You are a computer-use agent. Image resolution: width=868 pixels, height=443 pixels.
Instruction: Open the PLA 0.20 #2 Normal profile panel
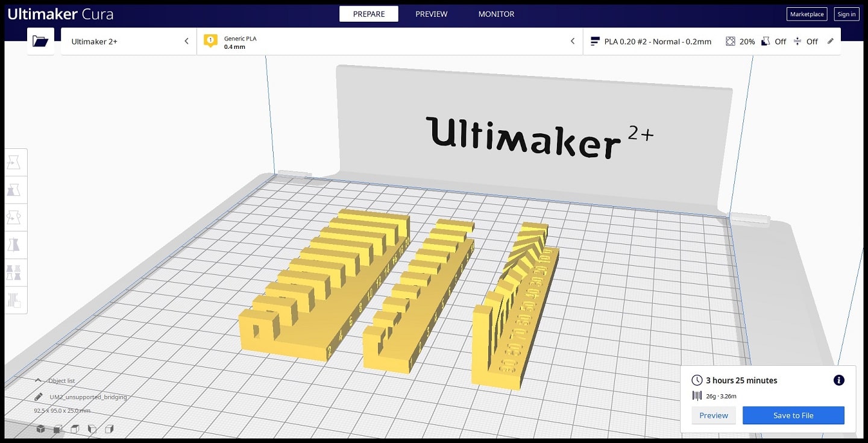712,41
